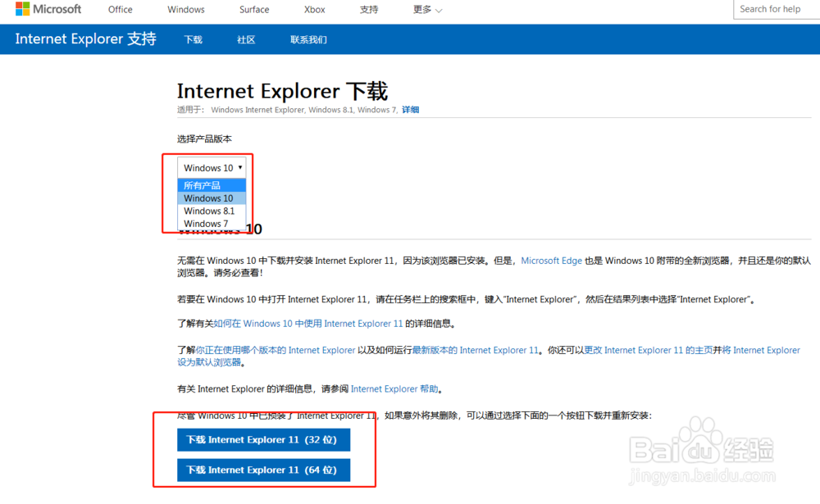The image size is (820, 504).
Task: Select 所有产品 from the dropdown list
Action: (x=212, y=185)
